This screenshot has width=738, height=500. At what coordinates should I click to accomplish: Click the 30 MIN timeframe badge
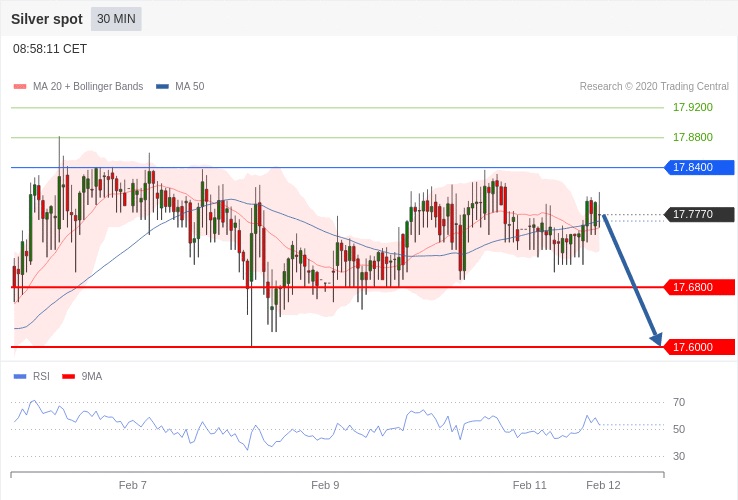[116, 19]
